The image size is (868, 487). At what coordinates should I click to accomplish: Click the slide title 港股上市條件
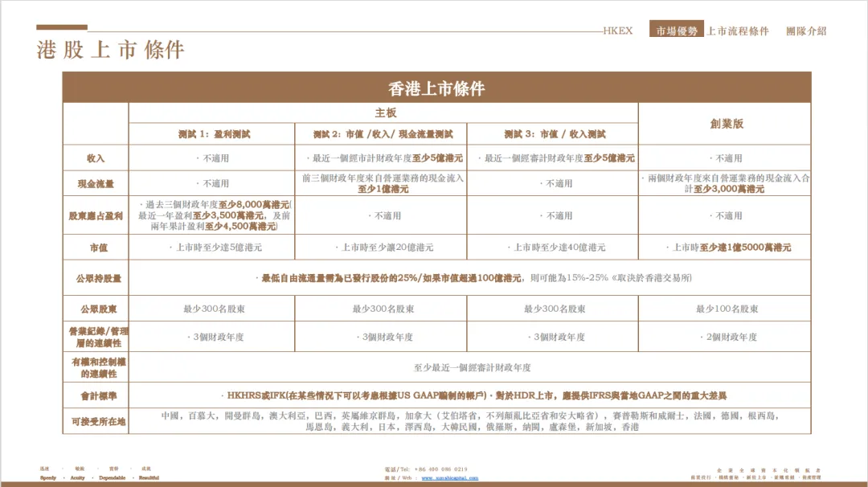coord(109,48)
